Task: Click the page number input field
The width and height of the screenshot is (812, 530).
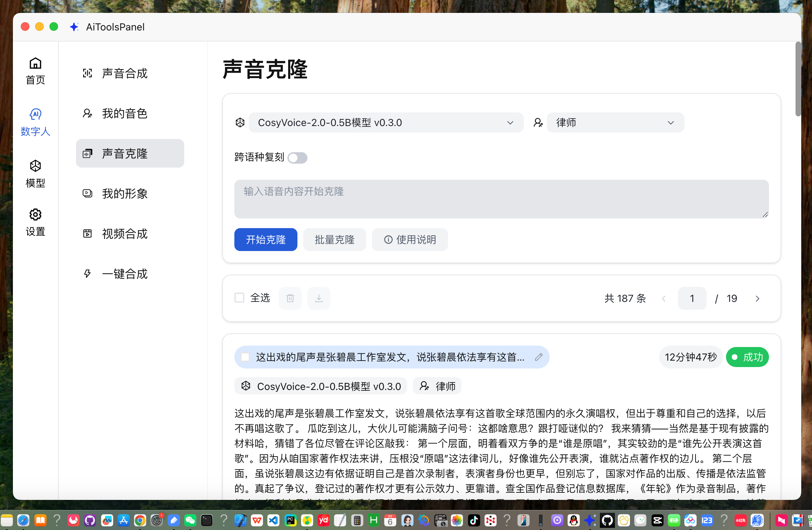Action: point(692,298)
